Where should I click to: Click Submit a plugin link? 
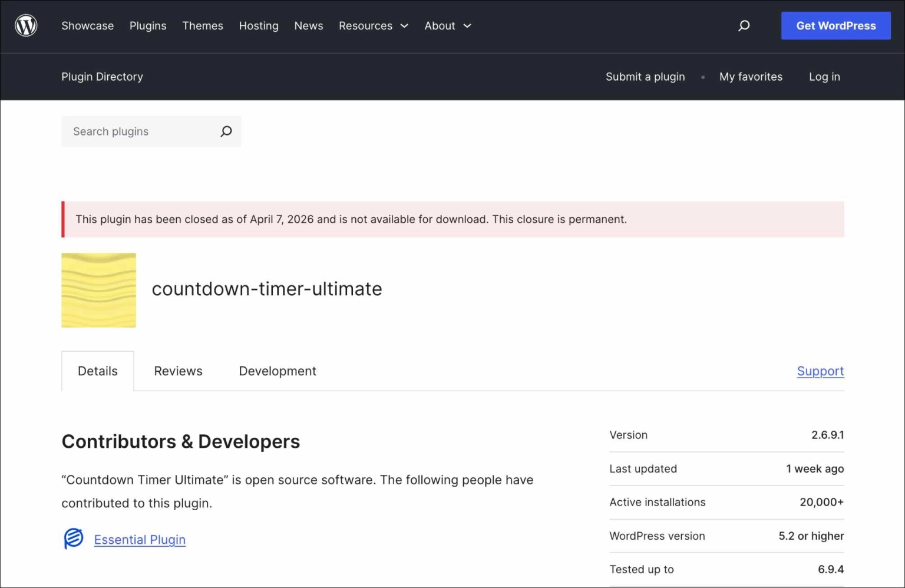point(645,77)
